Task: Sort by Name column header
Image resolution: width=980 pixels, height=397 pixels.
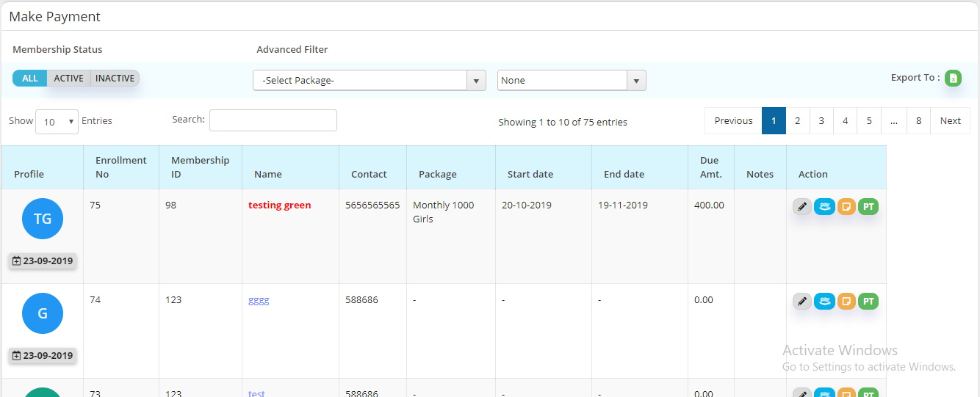Action: (291, 167)
